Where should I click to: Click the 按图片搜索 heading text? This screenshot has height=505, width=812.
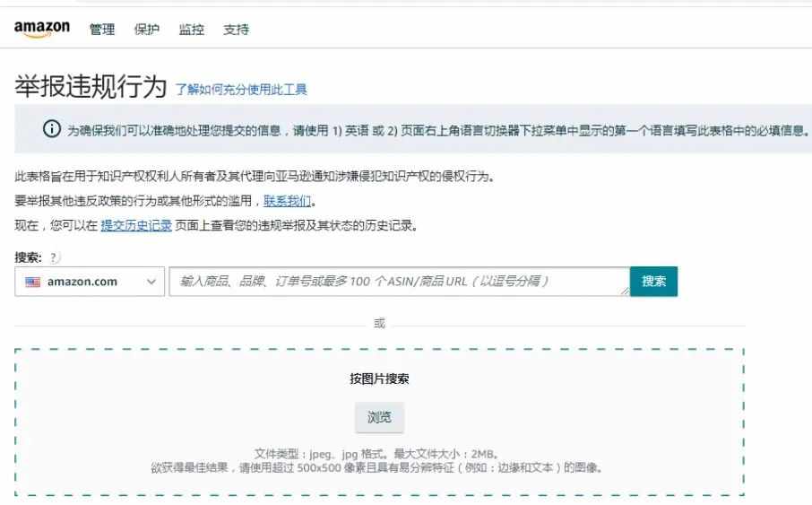pos(379,379)
